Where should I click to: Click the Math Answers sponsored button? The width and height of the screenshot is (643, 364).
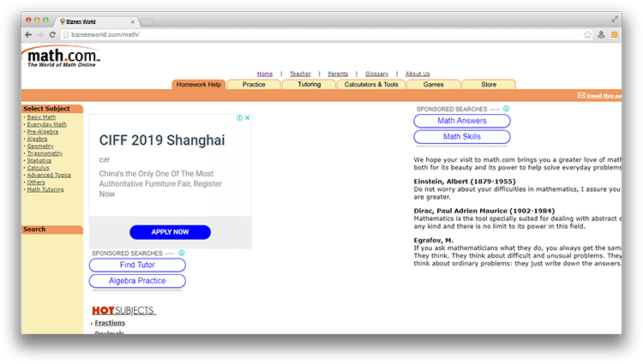461,121
